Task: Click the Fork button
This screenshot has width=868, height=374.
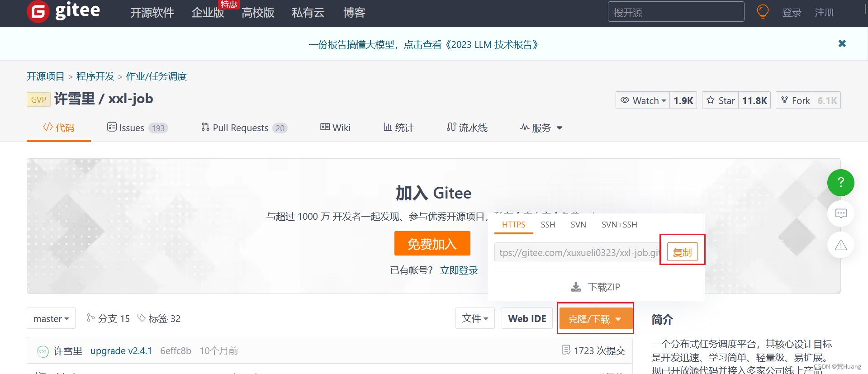Action: click(x=795, y=100)
